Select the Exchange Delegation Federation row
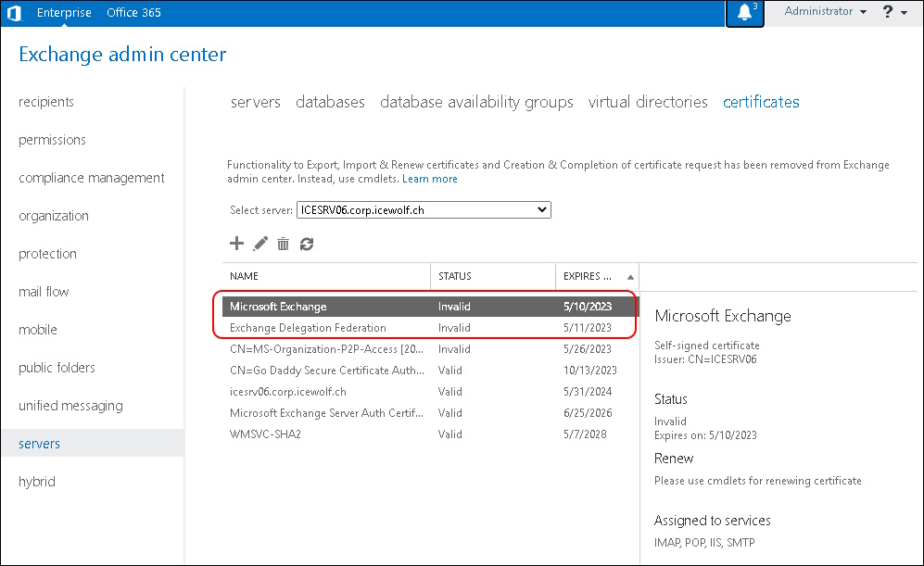The image size is (924, 566). pyautogui.click(x=429, y=328)
